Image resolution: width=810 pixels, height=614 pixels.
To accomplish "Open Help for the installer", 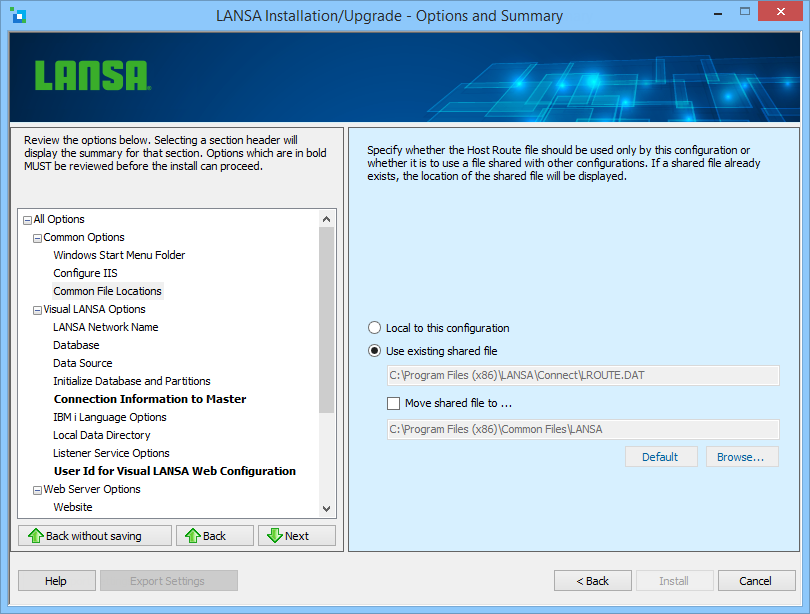I will [x=57, y=580].
